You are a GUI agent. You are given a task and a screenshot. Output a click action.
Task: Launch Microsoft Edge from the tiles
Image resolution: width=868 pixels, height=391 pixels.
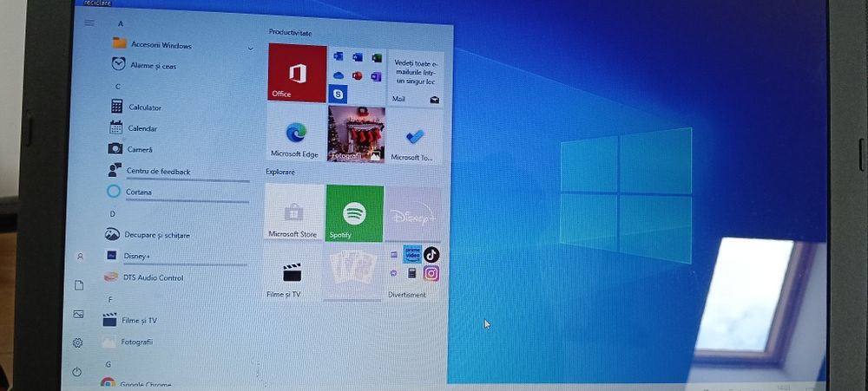(295, 134)
